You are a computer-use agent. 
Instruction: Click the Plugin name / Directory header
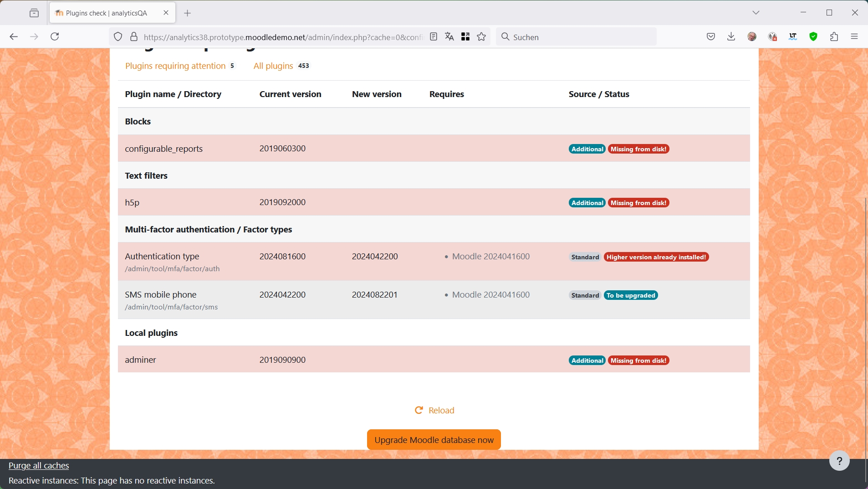click(x=173, y=94)
